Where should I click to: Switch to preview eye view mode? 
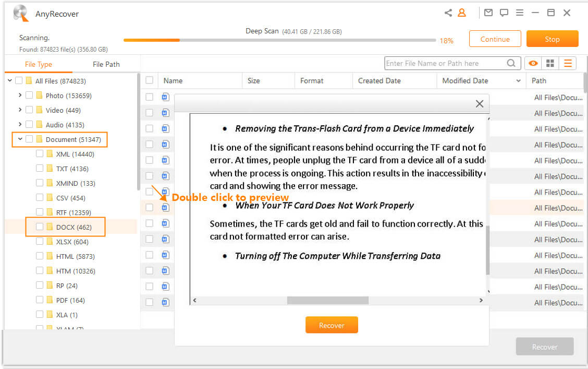click(533, 63)
